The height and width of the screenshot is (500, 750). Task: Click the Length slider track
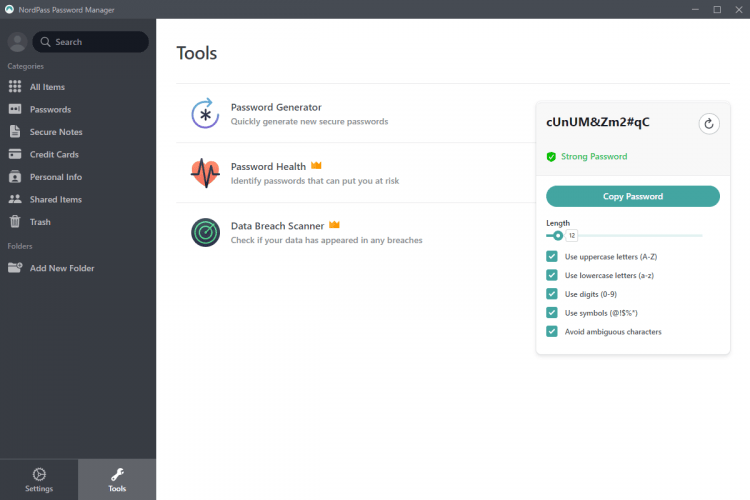[624, 235]
